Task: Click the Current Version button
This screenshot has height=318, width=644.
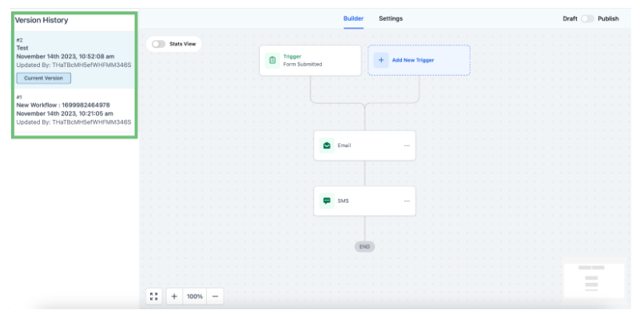Action: (x=43, y=78)
